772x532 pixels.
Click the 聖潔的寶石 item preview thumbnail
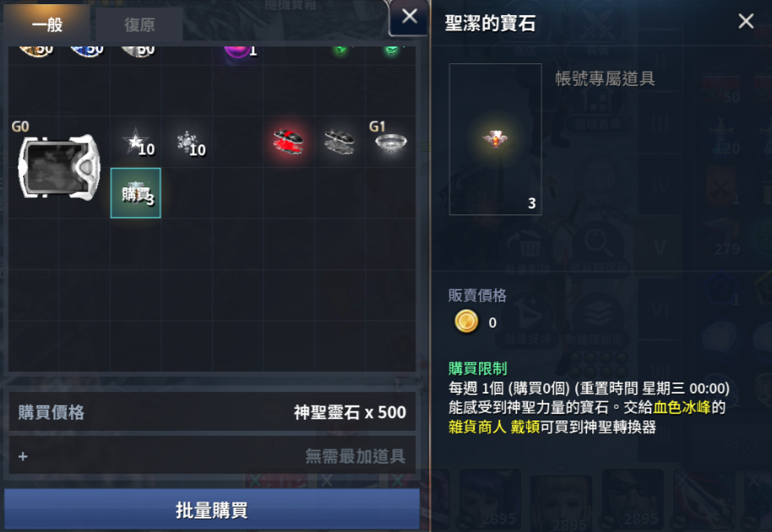[x=495, y=139]
